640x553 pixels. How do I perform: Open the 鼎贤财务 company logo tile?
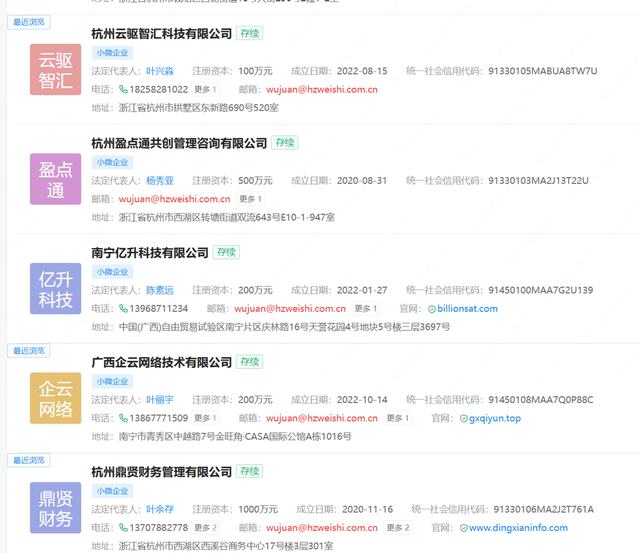click(x=56, y=508)
